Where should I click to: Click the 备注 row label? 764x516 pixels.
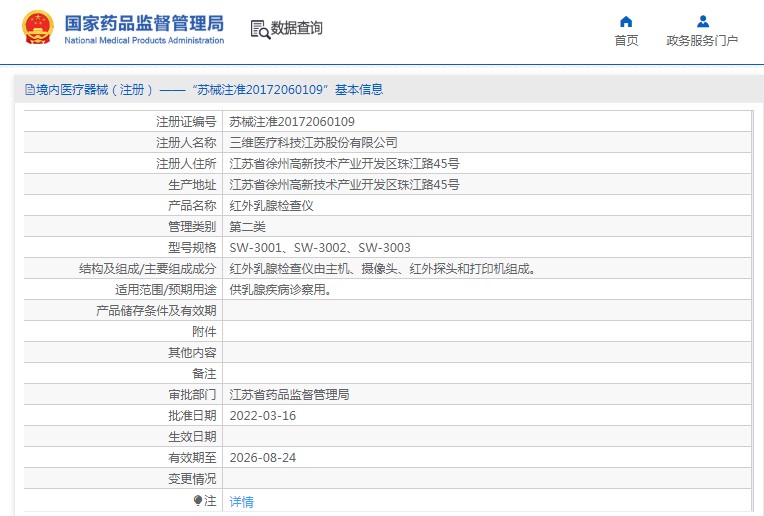pyautogui.click(x=204, y=374)
